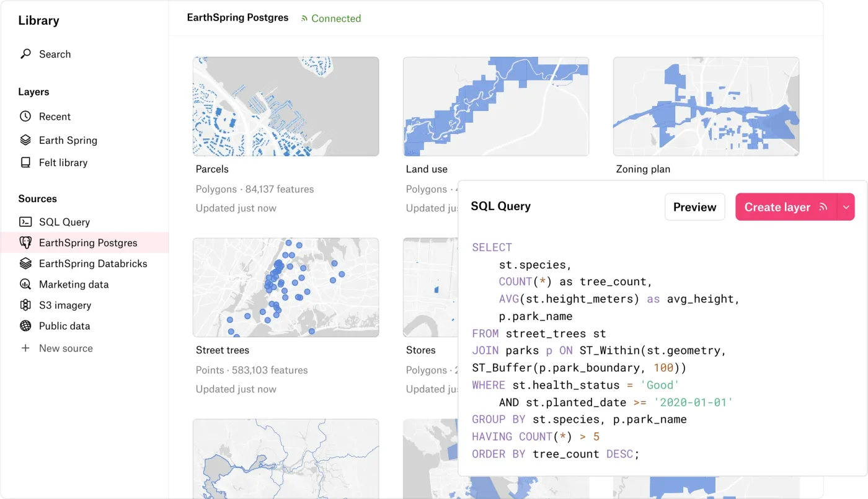Select Public data source label
Image resolution: width=868 pixels, height=499 pixels.
pyautogui.click(x=64, y=326)
